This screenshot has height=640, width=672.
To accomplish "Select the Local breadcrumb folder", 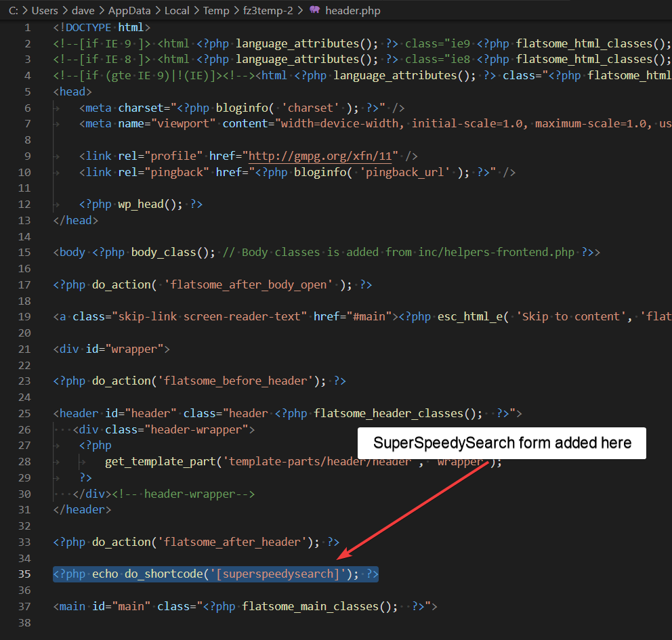I will 177,11.
